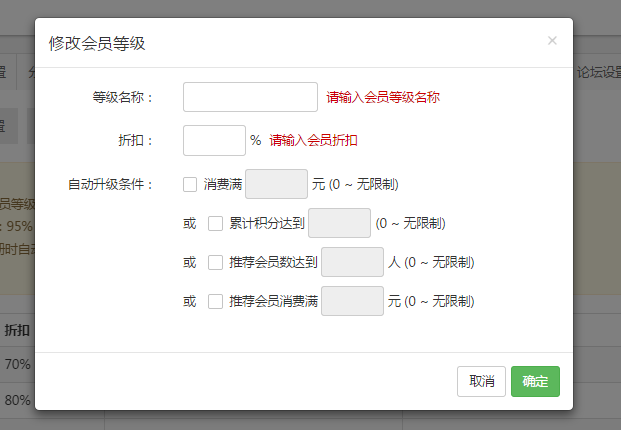
Task: Tick the 累计积分达到 checkbox
Action: [215, 223]
